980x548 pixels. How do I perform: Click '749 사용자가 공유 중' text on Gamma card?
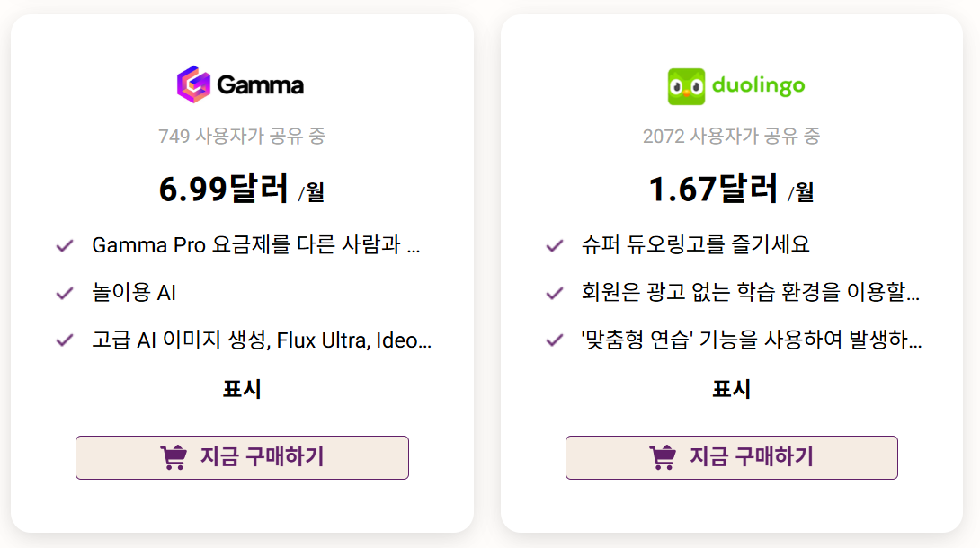(241, 137)
